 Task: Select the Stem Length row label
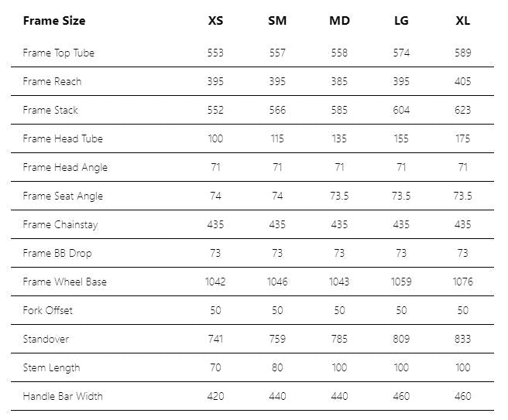click(x=51, y=367)
